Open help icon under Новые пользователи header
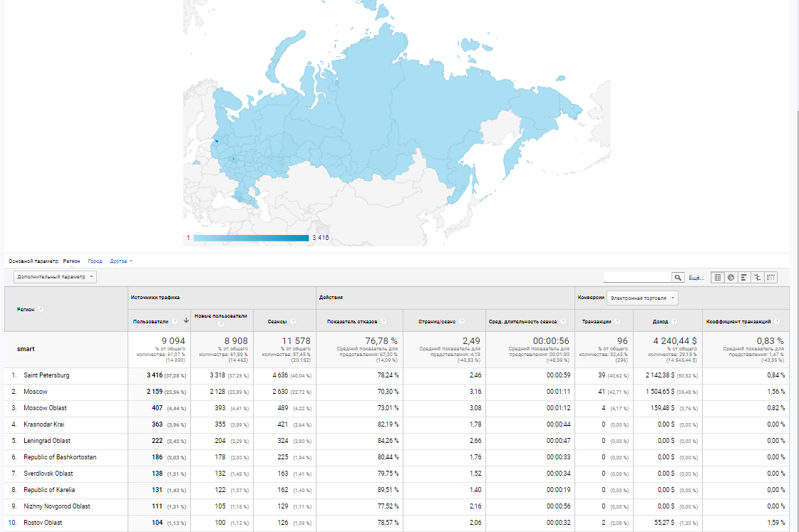 221,324
